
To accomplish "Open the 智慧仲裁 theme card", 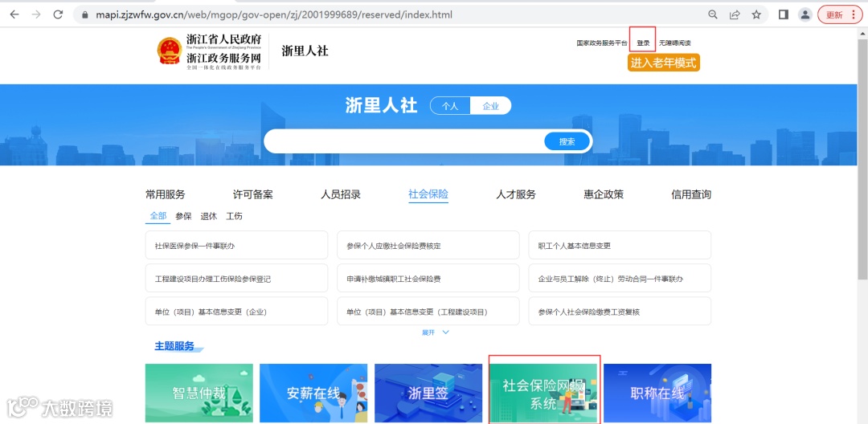I will pyautogui.click(x=199, y=393).
